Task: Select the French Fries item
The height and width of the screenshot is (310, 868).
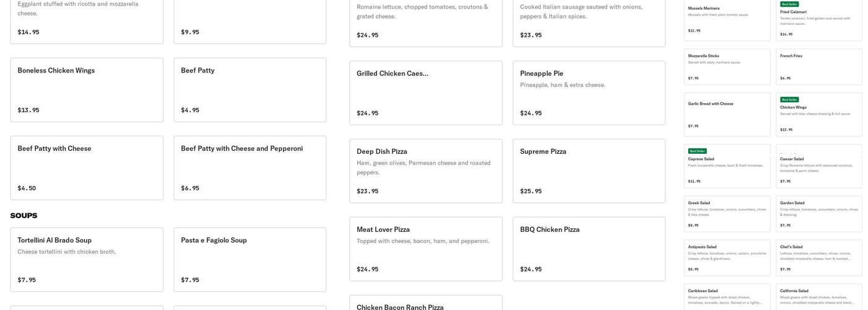Action: pyautogui.click(x=819, y=67)
